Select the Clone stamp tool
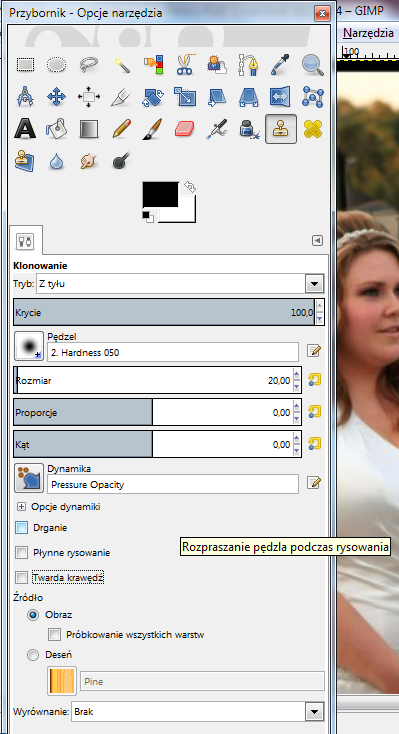 281,129
